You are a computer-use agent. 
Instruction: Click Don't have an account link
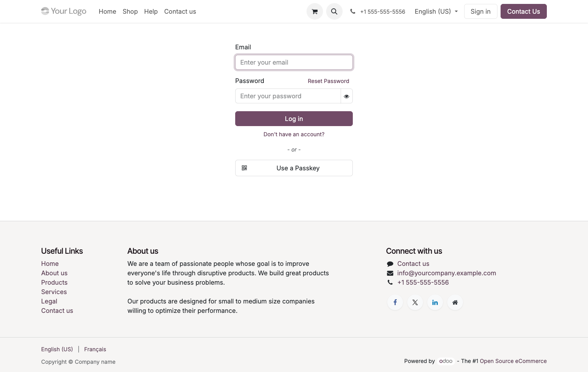(x=294, y=134)
